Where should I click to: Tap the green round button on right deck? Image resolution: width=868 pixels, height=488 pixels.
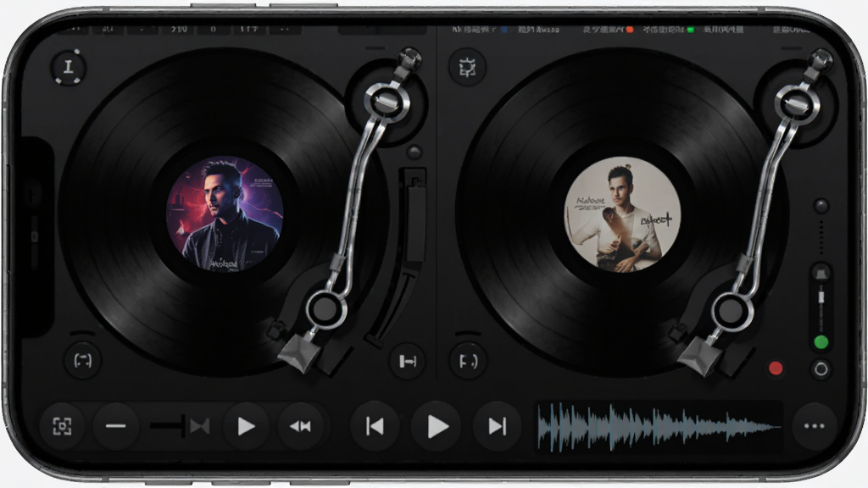821,342
